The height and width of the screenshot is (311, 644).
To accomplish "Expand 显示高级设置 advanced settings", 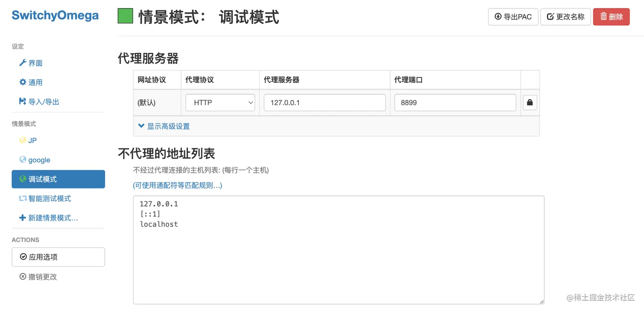I will point(164,126).
